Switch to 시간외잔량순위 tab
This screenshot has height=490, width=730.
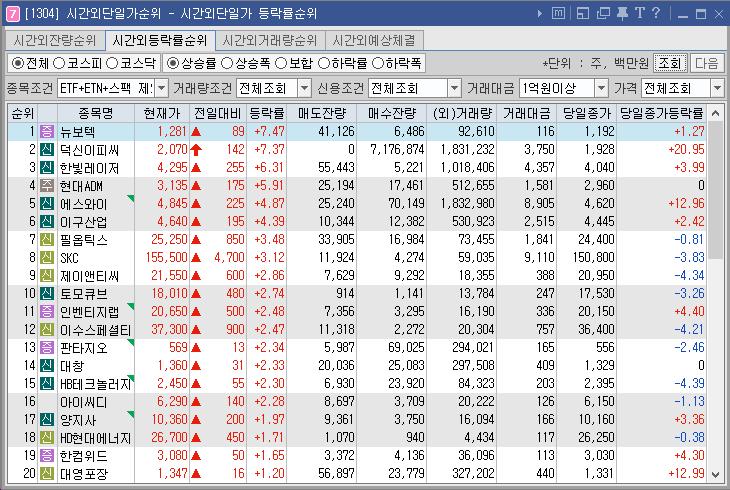tap(55, 41)
